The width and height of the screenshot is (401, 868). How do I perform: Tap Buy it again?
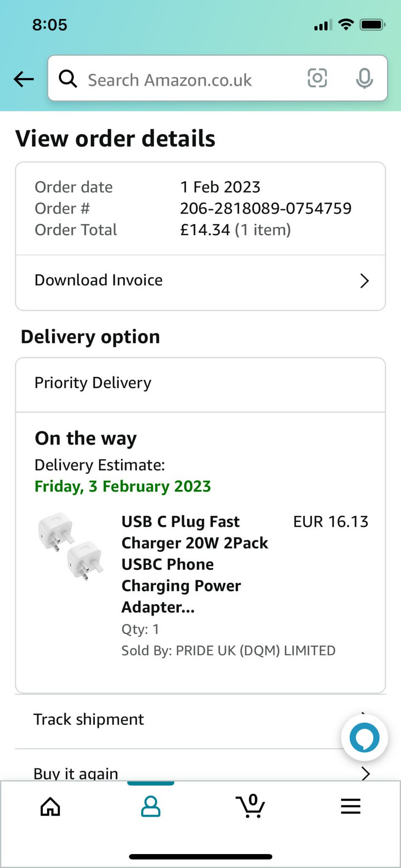pyautogui.click(x=76, y=773)
